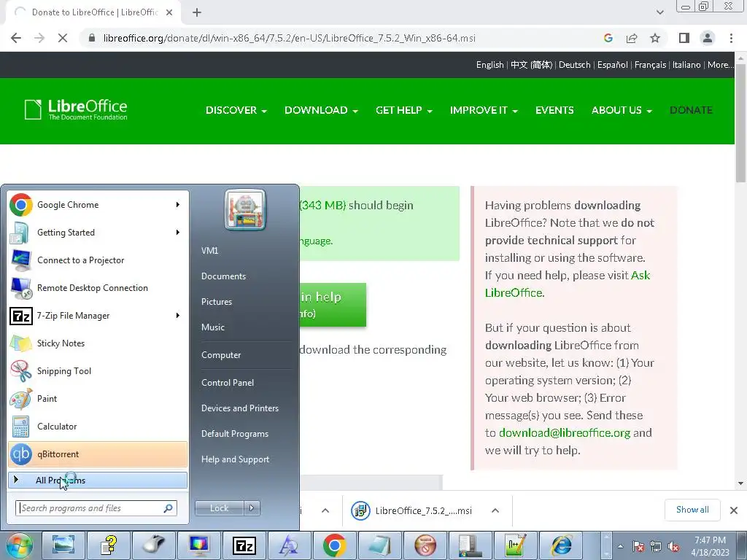Bookmark this page with star icon
Screen dimensions: 747x560
(x=655, y=38)
